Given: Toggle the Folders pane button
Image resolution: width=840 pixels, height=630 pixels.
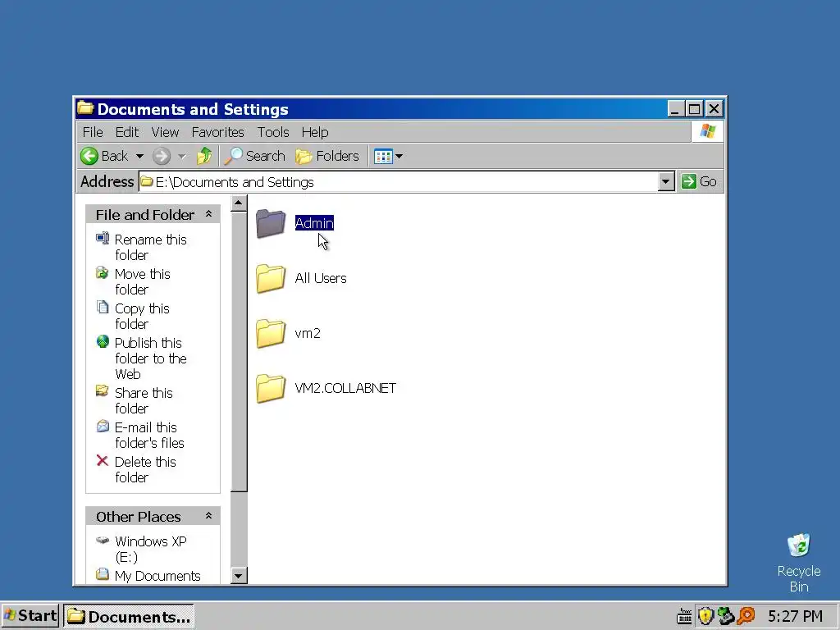Looking at the screenshot, I should click(x=327, y=156).
